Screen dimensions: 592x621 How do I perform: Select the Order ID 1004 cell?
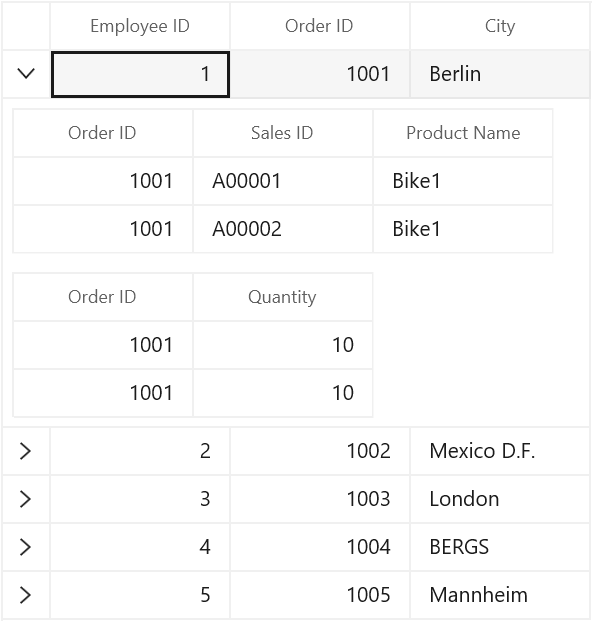320,547
